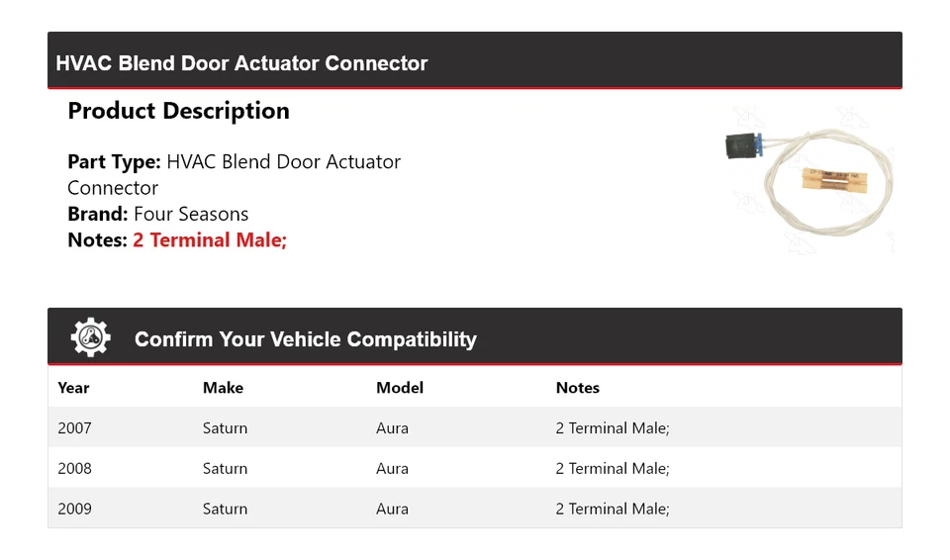This screenshot has height=560, width=950.
Task: Open the connector product image thumbnail
Action: [x=809, y=180]
